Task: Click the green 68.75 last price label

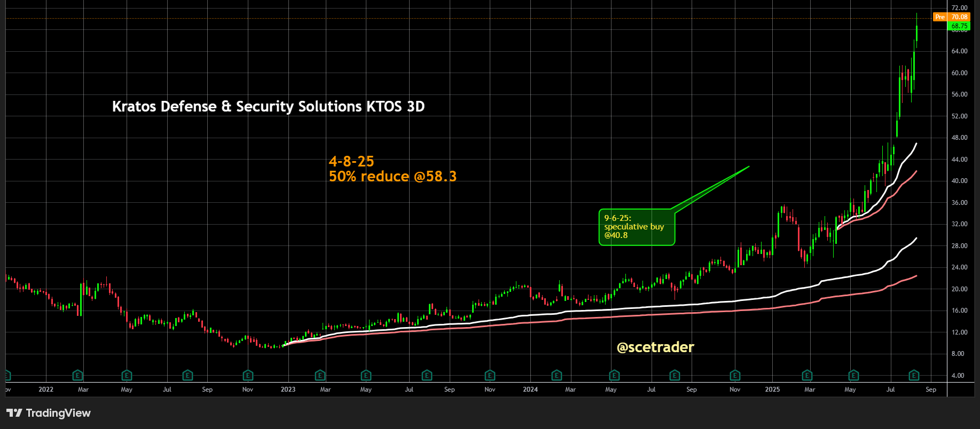Action: click(959, 26)
